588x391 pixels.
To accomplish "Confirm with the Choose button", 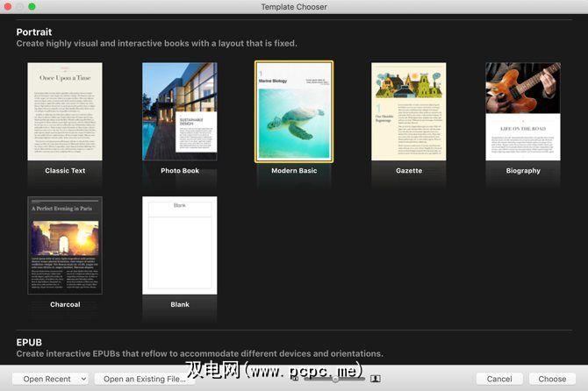I will click(x=552, y=379).
